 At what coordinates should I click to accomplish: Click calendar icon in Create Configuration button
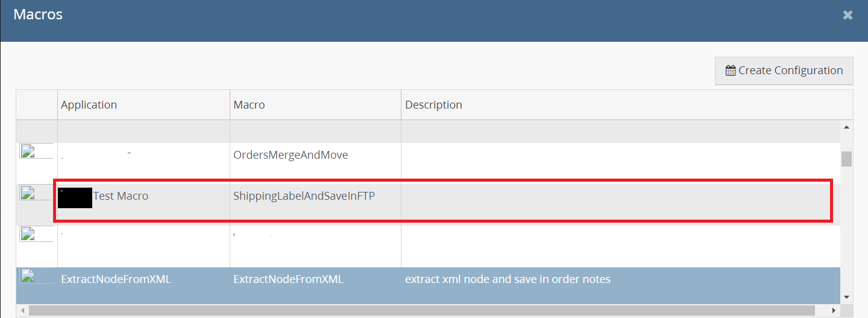point(731,71)
